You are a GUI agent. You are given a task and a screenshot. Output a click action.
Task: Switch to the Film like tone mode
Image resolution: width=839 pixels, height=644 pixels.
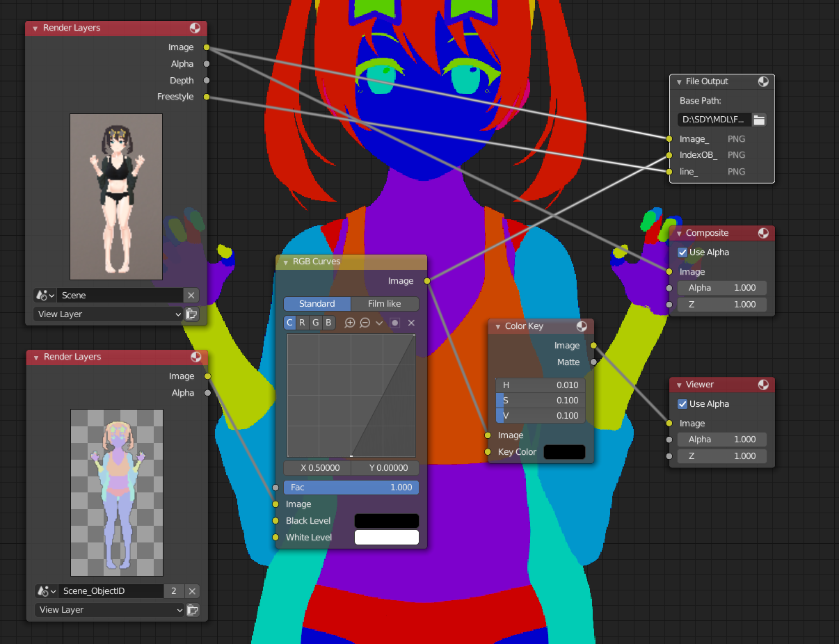385,303
